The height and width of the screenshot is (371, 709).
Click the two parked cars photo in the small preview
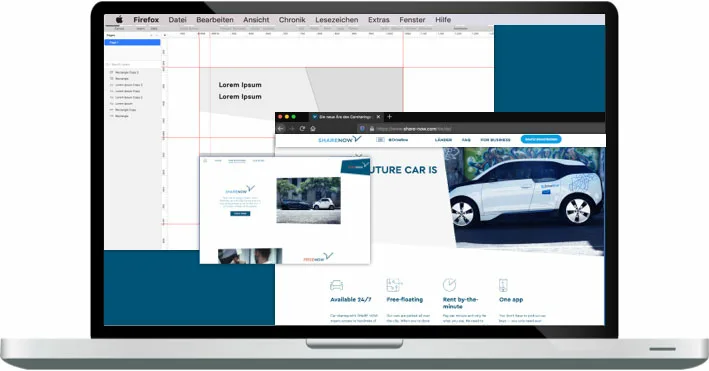[x=308, y=200]
